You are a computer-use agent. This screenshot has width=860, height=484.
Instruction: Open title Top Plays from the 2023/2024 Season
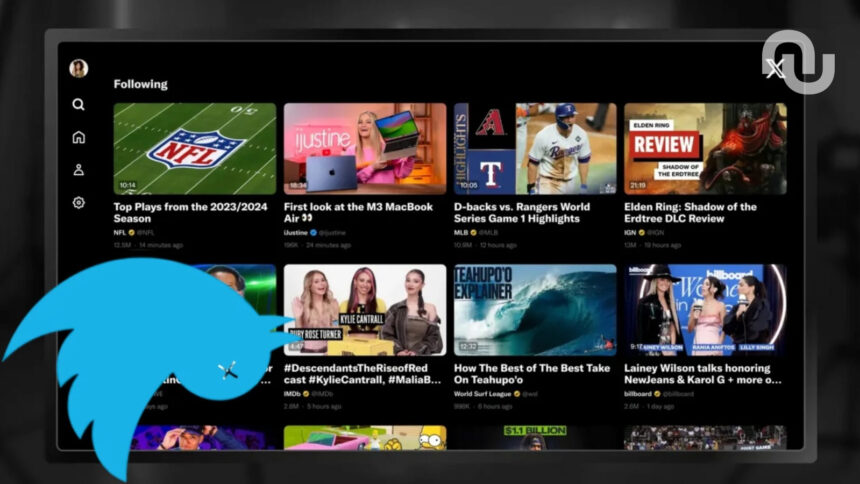(190, 212)
